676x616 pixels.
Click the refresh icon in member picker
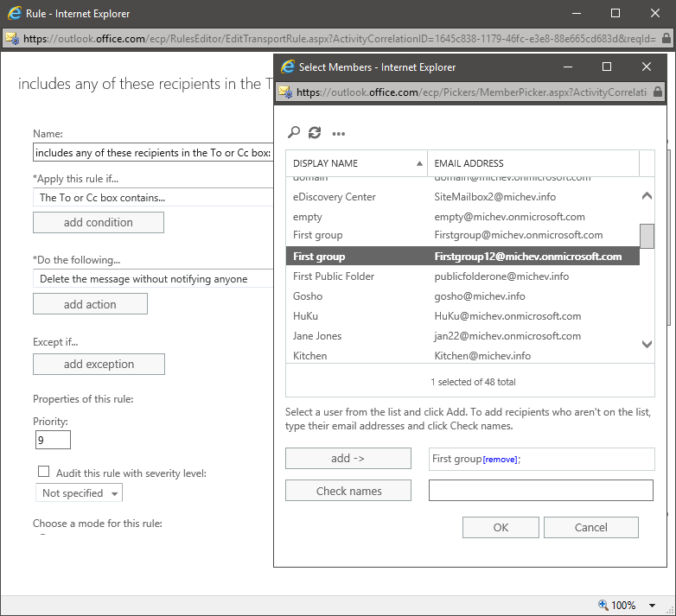click(315, 132)
